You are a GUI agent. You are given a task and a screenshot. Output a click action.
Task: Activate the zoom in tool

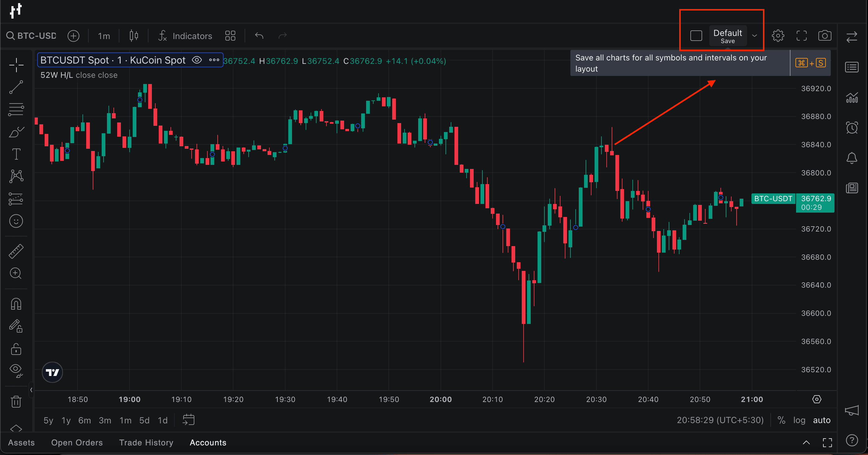16,273
